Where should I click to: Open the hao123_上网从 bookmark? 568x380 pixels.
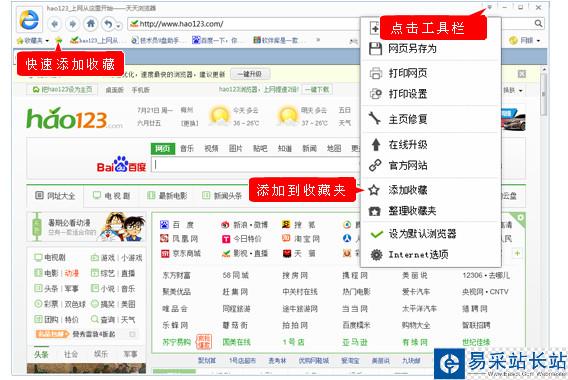tap(95, 40)
